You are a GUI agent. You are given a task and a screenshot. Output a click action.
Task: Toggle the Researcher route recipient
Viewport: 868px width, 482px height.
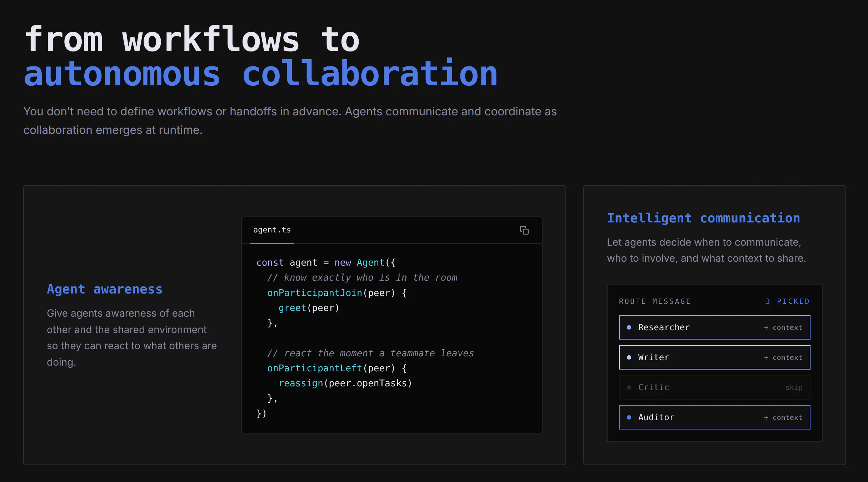(714, 327)
